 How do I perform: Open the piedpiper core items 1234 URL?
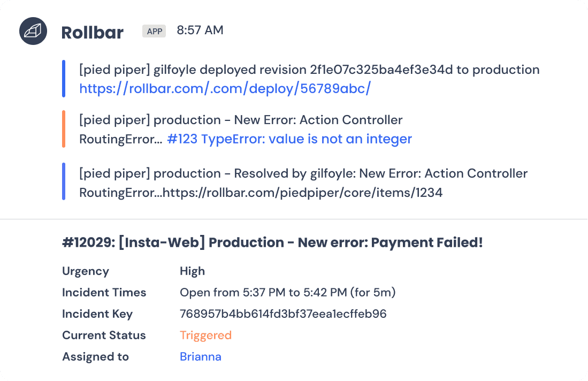coord(303,193)
